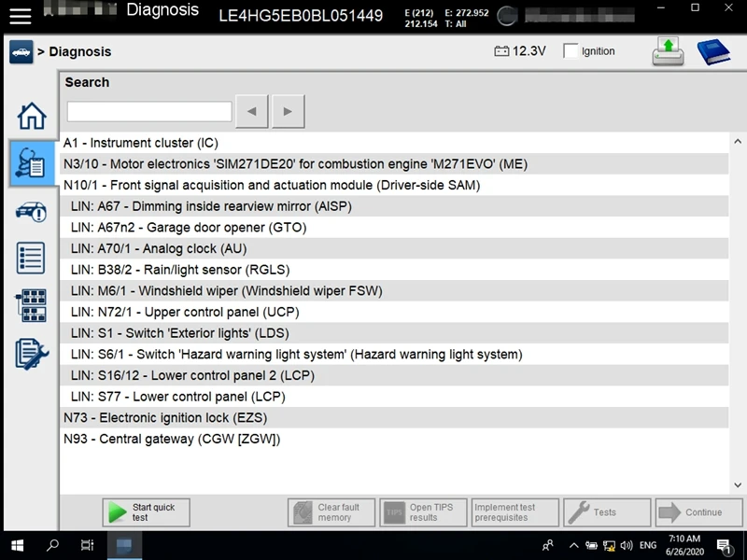The width and height of the screenshot is (747, 560).
Task: Go to the Home sidebar icon
Action: (x=32, y=116)
